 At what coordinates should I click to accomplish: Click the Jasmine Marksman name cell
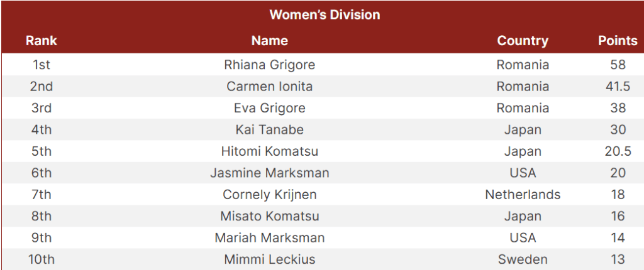coord(270,173)
